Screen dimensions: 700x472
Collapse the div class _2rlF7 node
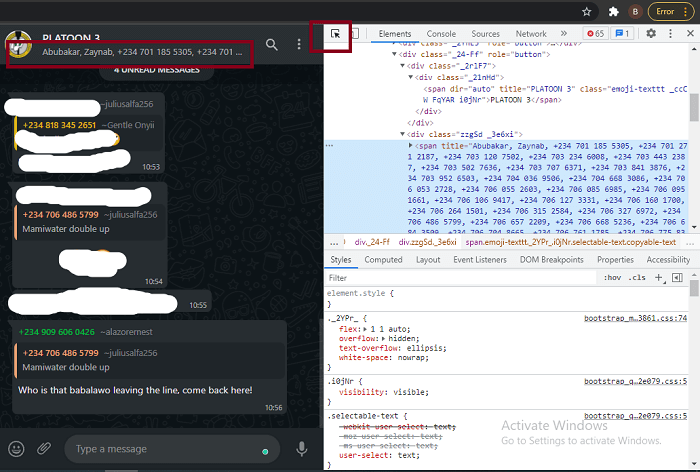pyautogui.click(x=402, y=66)
